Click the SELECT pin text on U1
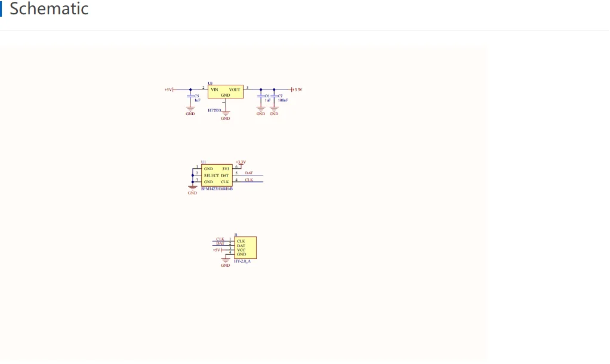610x364 pixels. [211, 175]
